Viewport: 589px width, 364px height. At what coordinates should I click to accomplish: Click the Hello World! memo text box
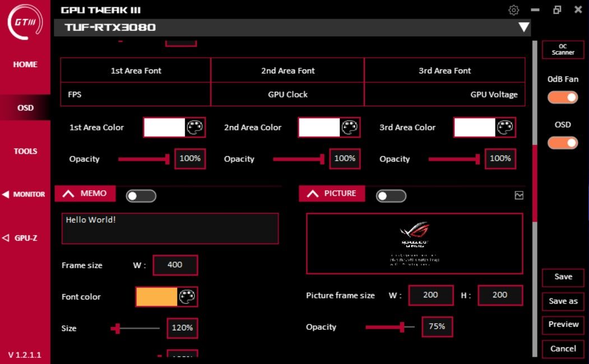[170, 228]
